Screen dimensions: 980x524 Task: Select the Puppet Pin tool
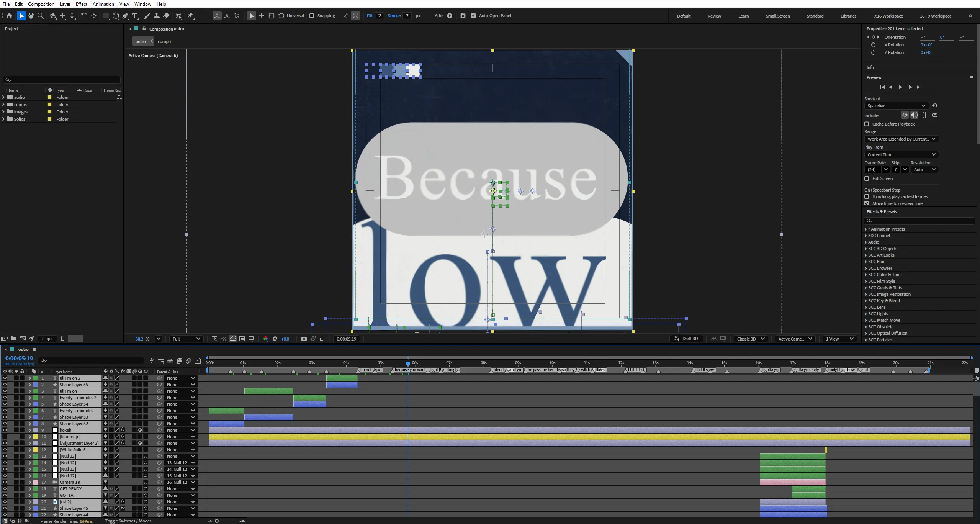click(190, 16)
